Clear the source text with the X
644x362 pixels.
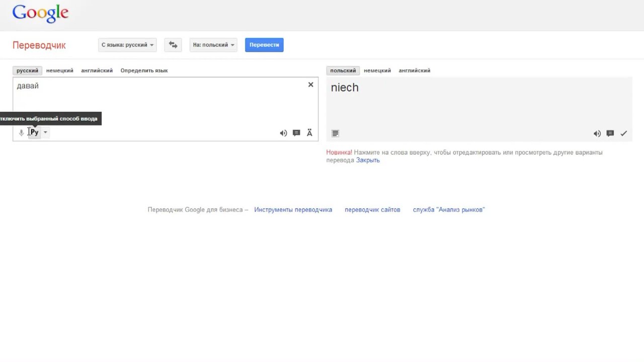310,84
